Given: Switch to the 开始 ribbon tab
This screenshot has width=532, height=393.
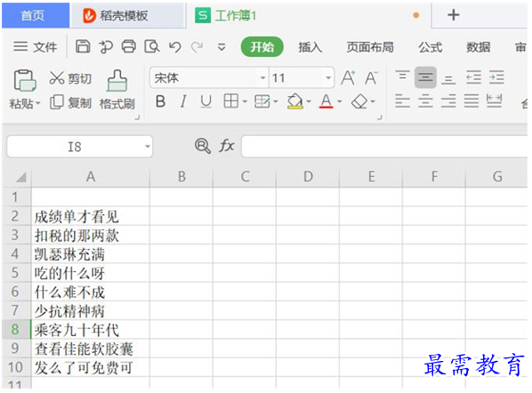Looking at the screenshot, I should pos(262,47).
